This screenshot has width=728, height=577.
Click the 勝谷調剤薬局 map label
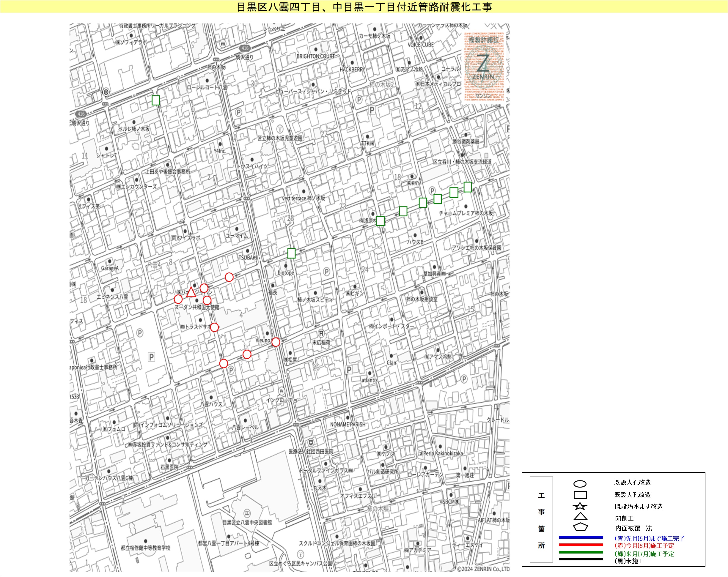click(x=466, y=141)
